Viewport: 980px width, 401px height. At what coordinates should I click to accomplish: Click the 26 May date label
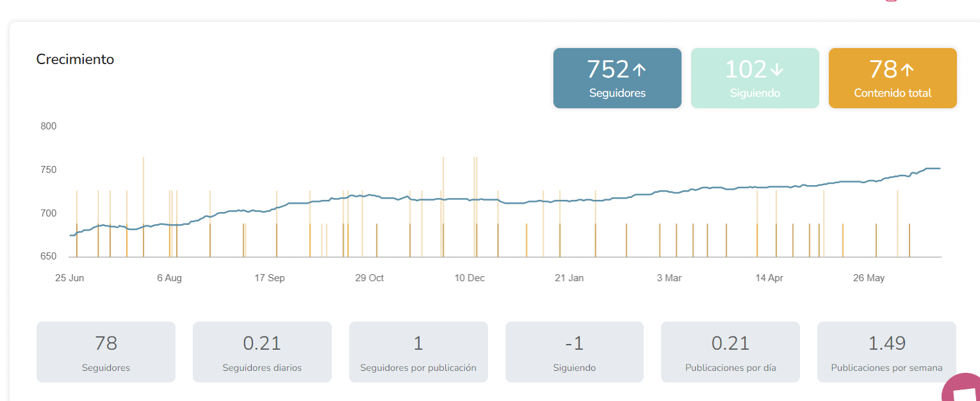(869, 278)
